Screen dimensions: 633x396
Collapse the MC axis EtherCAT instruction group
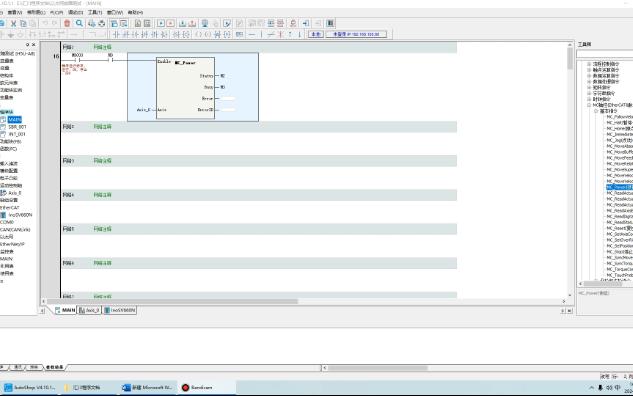(589, 105)
